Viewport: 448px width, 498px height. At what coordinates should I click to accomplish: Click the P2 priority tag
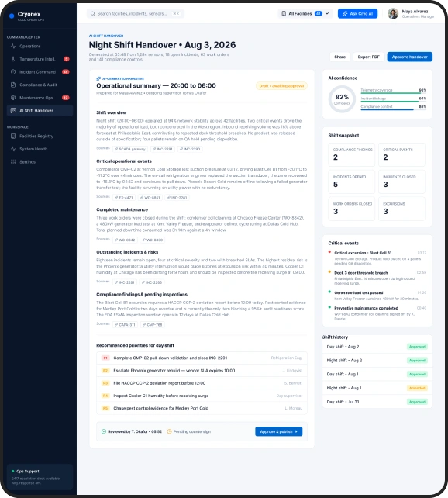tap(105, 371)
